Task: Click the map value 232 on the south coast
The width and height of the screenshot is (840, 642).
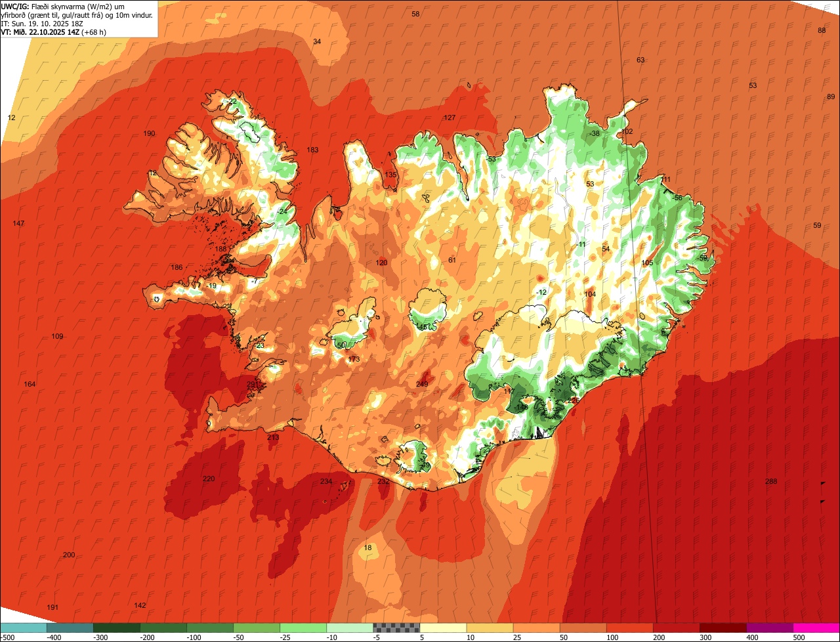Action: (x=383, y=481)
